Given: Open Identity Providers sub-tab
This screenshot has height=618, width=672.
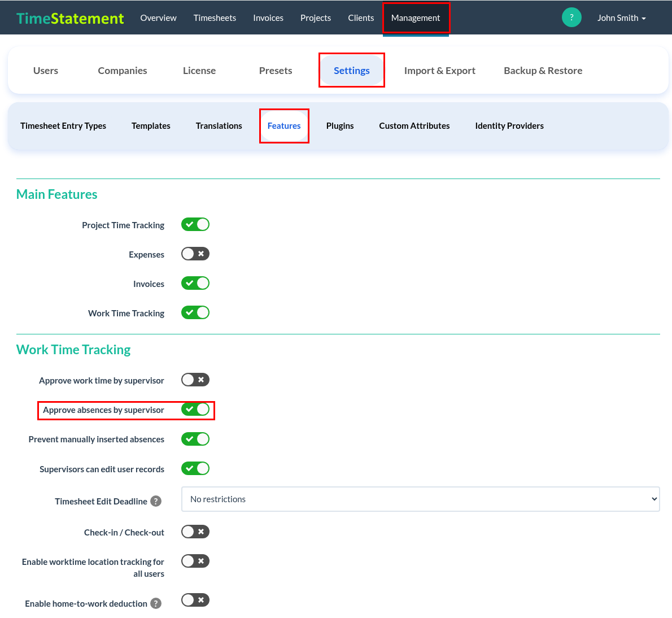Looking at the screenshot, I should [509, 126].
